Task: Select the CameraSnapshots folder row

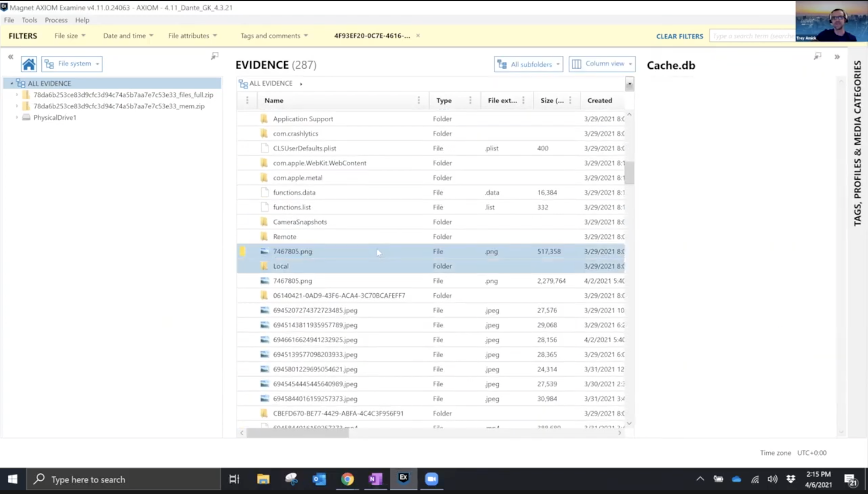Action: pos(300,222)
